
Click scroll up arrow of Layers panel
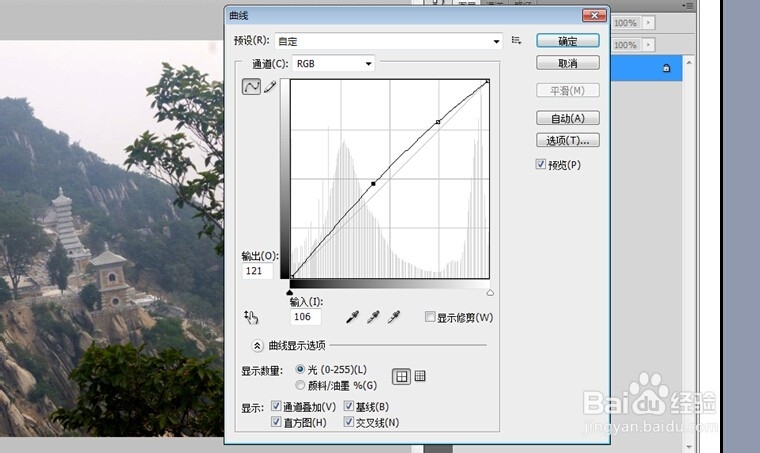[690, 62]
